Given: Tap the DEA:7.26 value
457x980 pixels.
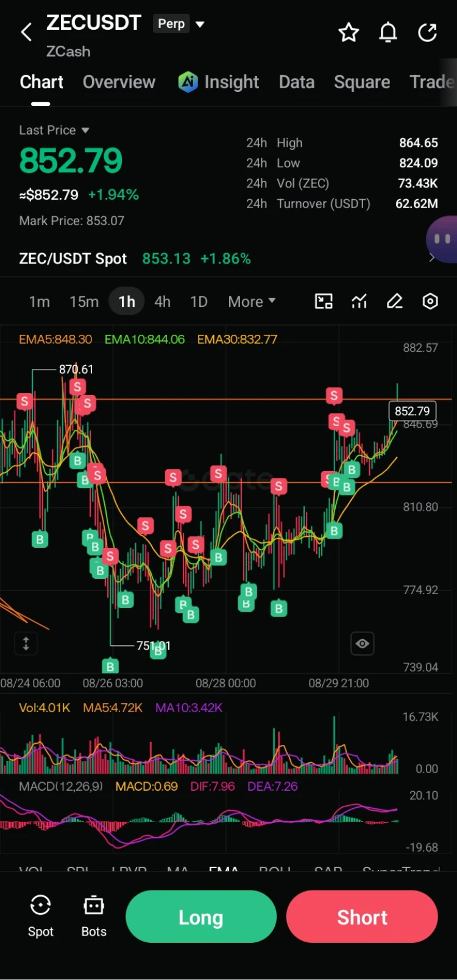Looking at the screenshot, I should tap(272, 786).
